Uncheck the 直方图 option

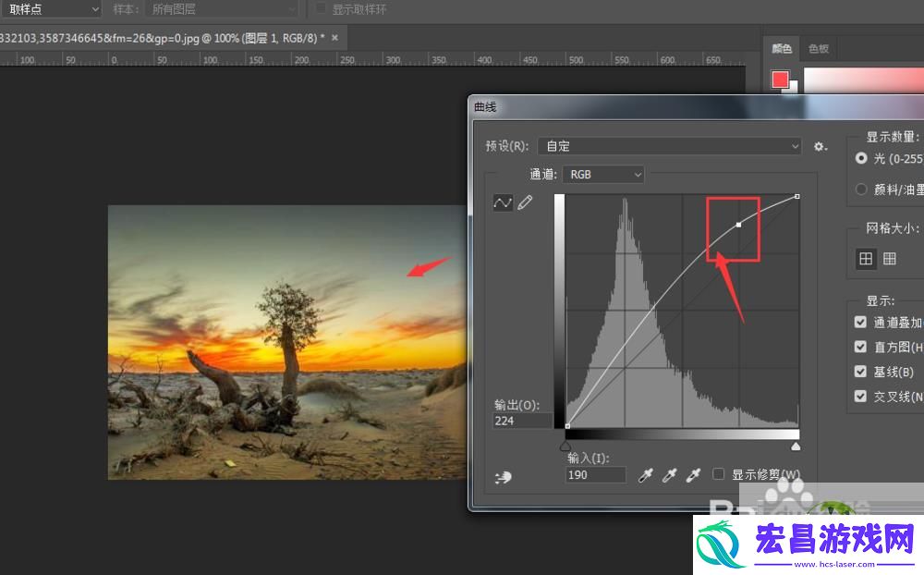pyautogui.click(x=860, y=347)
